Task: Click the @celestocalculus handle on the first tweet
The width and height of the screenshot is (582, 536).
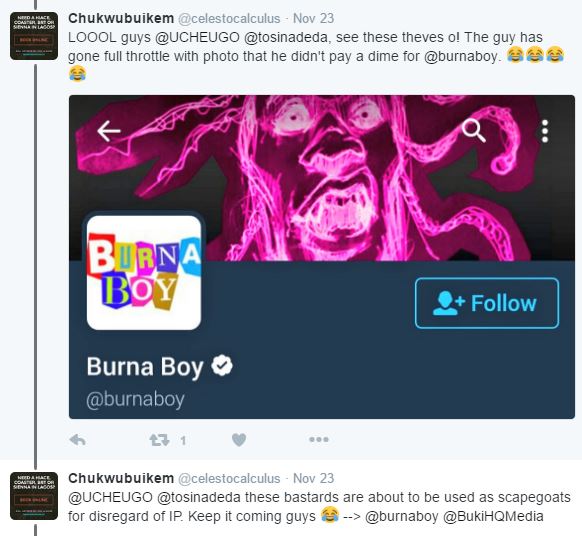Action: [x=229, y=18]
